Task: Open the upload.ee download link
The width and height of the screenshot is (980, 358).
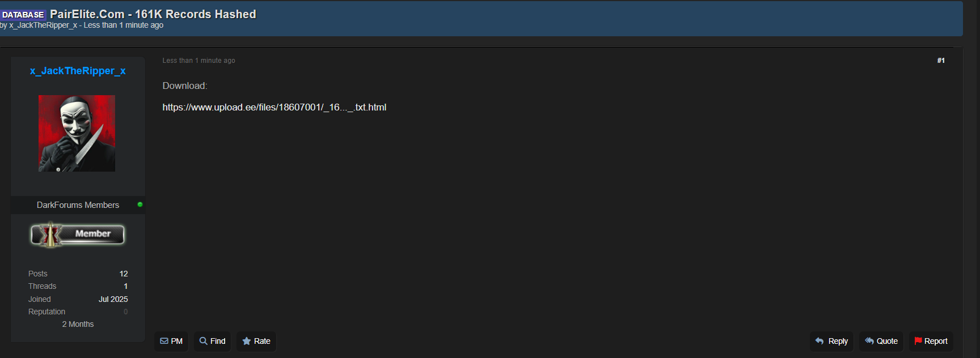Action: click(274, 107)
